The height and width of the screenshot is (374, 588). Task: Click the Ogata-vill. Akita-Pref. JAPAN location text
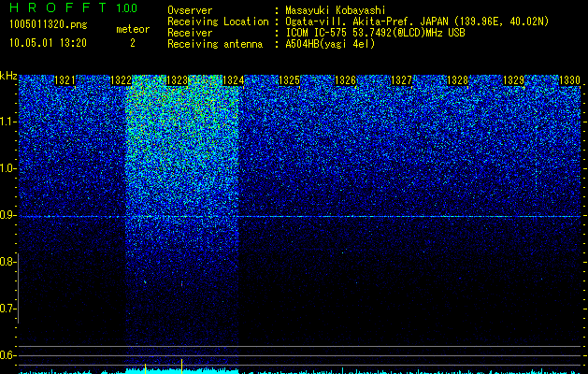pos(417,22)
